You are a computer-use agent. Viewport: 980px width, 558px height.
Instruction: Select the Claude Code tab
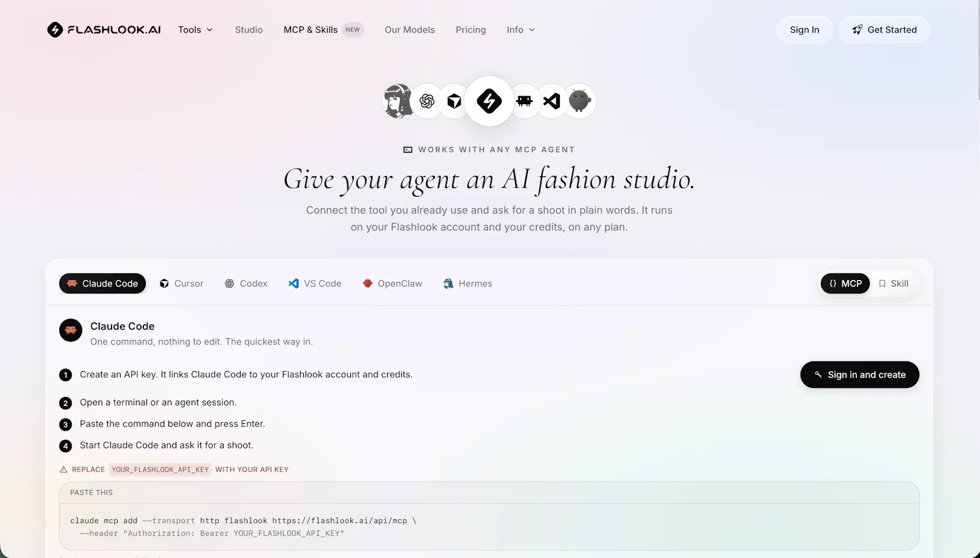click(102, 284)
